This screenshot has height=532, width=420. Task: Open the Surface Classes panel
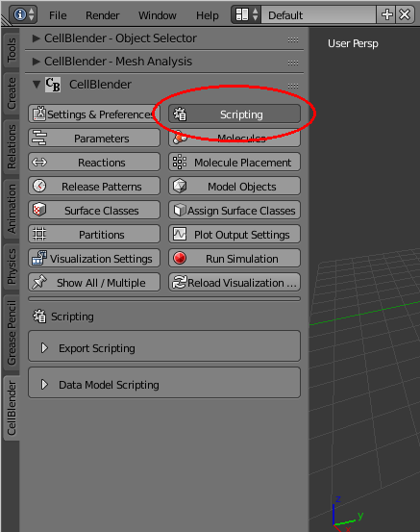(x=94, y=211)
